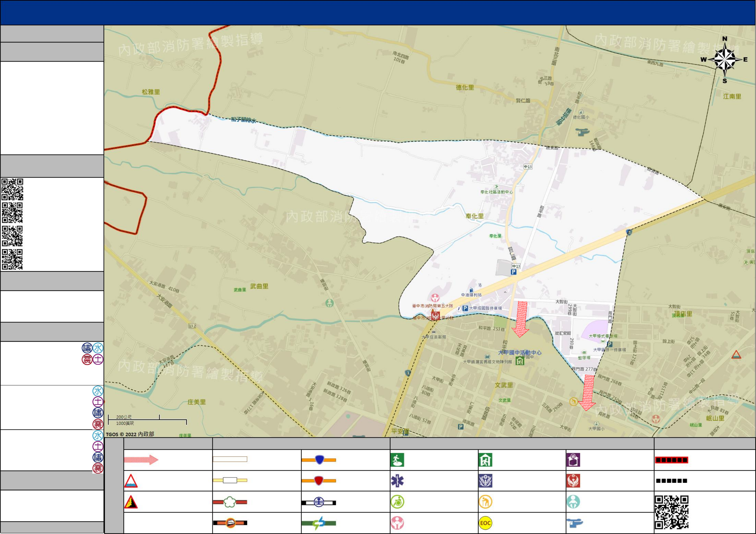Image resolution: width=756 pixels, height=534 pixels.
Task: Click the QR code in the legend table
Action: pos(672,512)
